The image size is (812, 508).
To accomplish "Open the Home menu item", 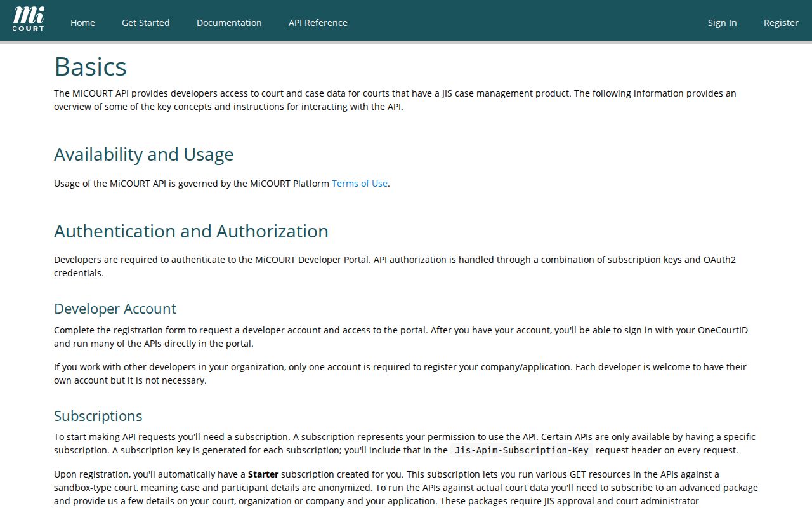I will [82, 23].
